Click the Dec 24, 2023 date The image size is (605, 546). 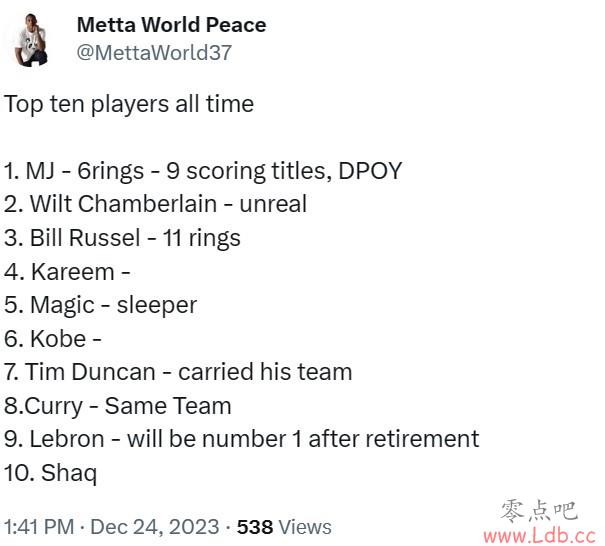click(x=155, y=527)
